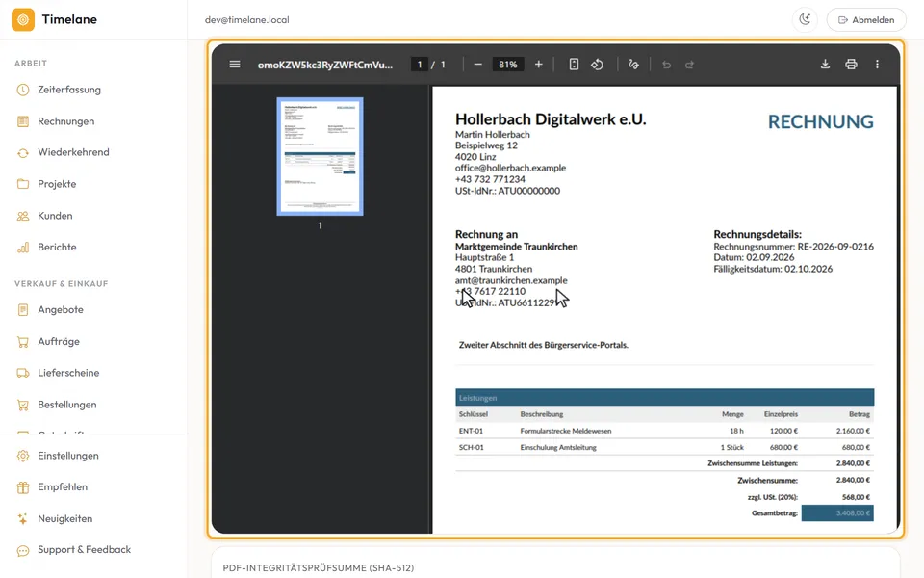Rotate the PDF counterclockwise
The width and height of the screenshot is (924, 578).
tap(597, 65)
